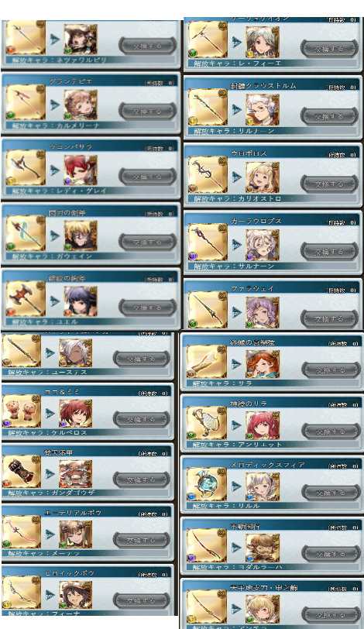Click 交換する button for 閃刃の剣斧

click(147, 242)
